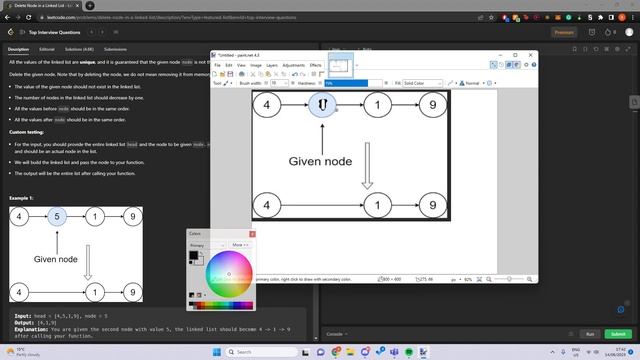Image resolution: width=640 pixels, height=360 pixels.
Task: Open the View menu in paint.net
Action: 241,65
